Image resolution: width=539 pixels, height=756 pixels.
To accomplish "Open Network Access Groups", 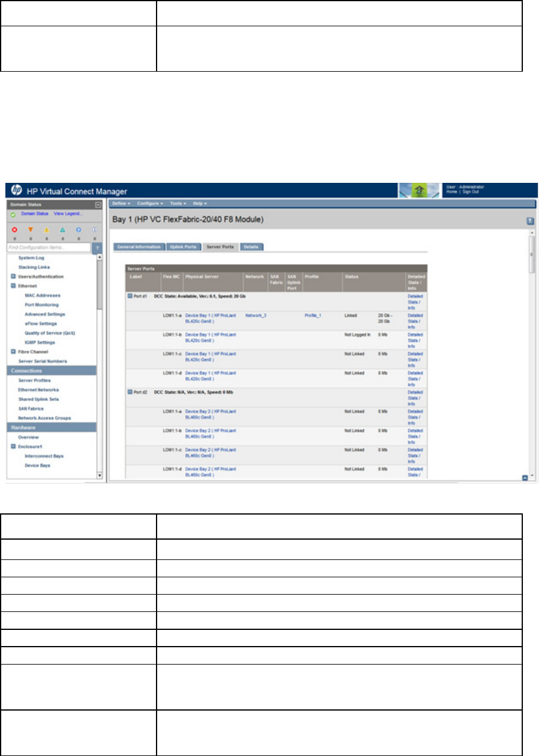I will coord(45,418).
